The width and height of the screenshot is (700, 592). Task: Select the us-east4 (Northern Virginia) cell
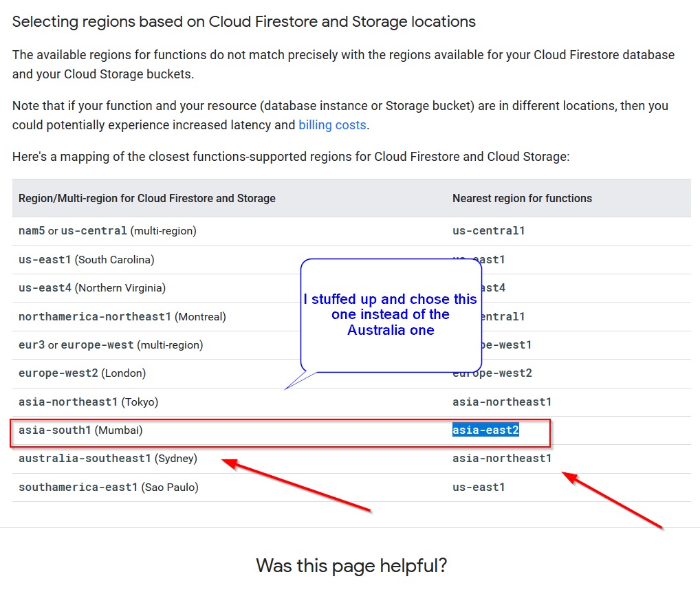click(x=92, y=288)
